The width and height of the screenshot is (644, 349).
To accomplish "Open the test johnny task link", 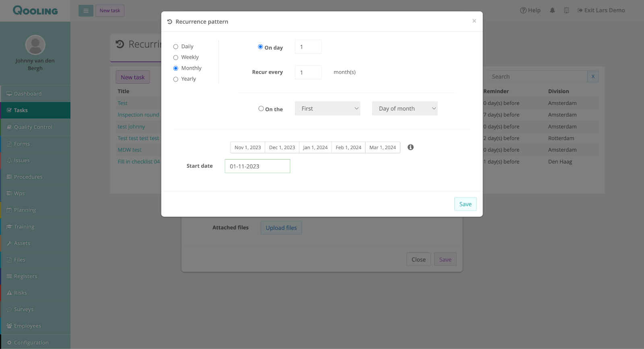I will point(131,127).
